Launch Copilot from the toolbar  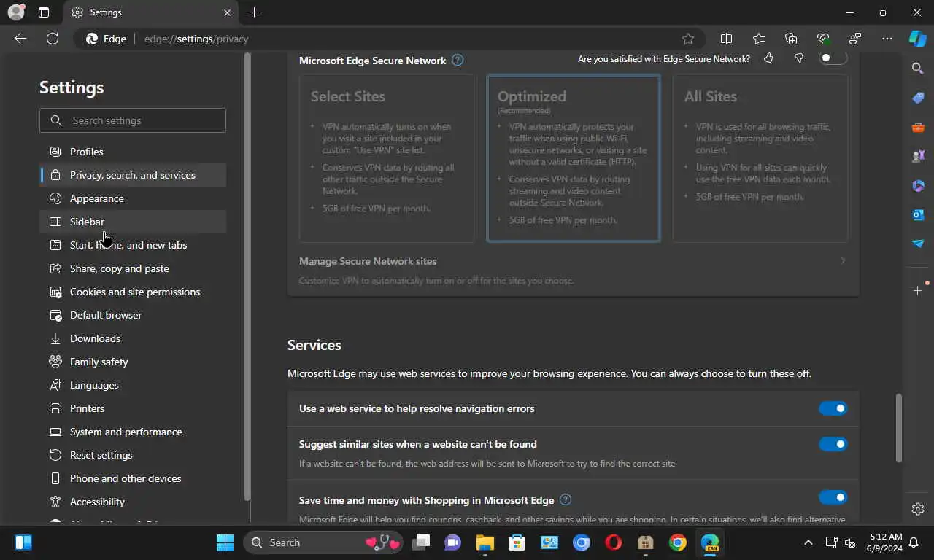pos(918,39)
